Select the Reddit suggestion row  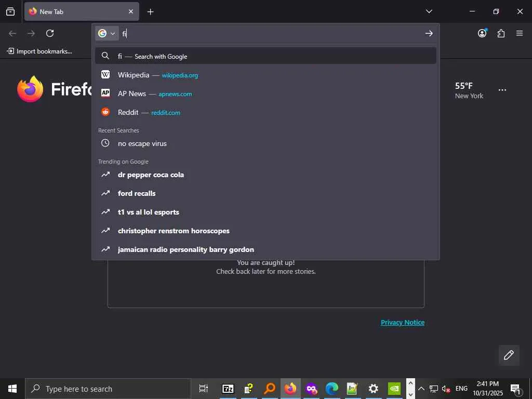265,112
